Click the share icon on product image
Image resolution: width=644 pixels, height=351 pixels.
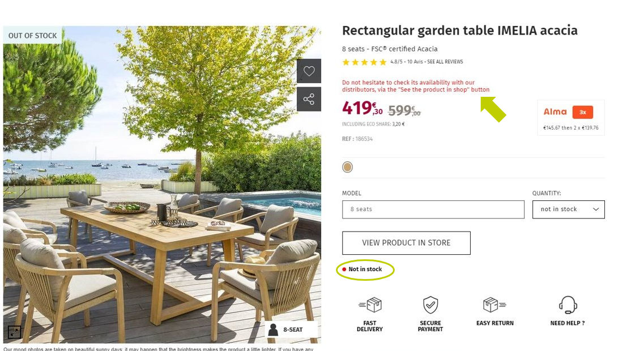309,99
